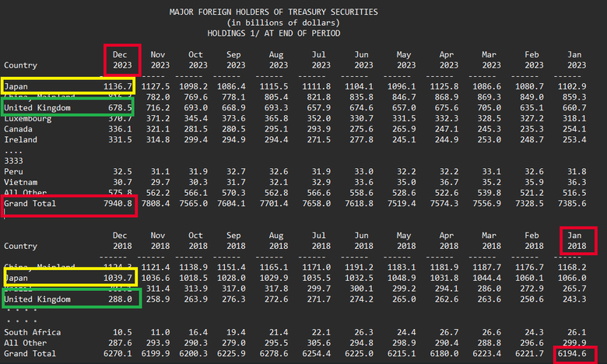
Task: Click the 'MAJOR FOREIGN HOLDERS OF TREASURY SECURITIES' title
Action: click(273, 12)
